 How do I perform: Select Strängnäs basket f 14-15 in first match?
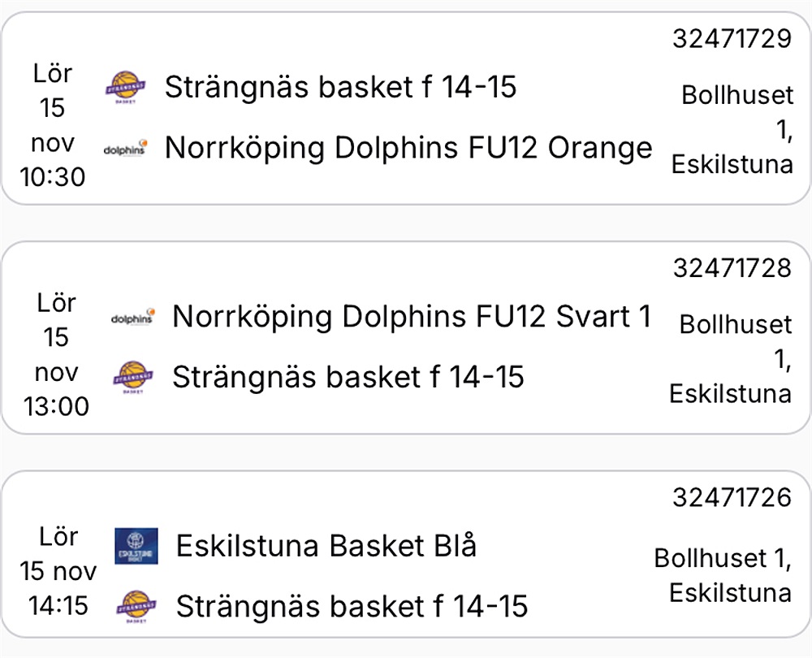pyautogui.click(x=341, y=86)
